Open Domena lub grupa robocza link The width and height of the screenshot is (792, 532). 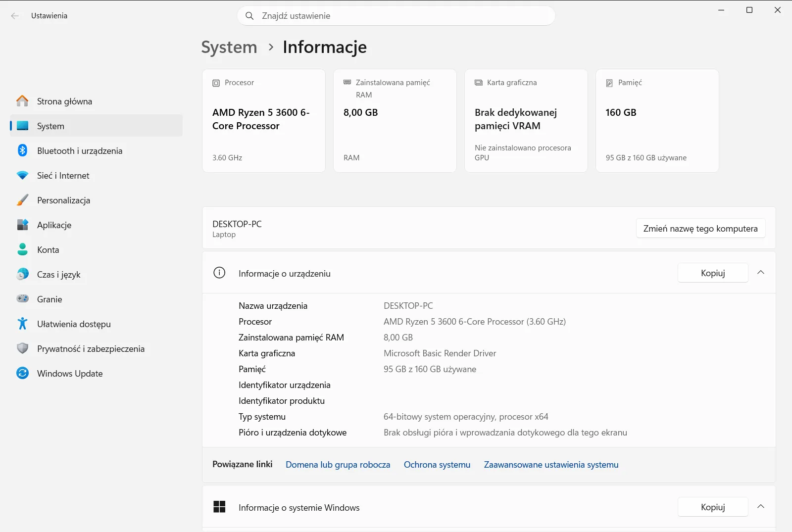tap(338, 465)
